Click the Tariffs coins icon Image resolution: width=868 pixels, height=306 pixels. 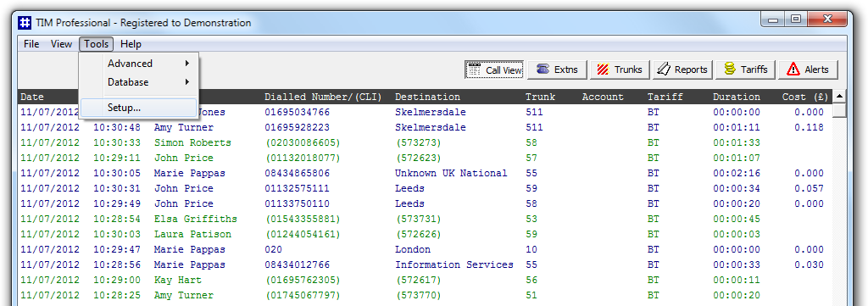[x=730, y=70]
